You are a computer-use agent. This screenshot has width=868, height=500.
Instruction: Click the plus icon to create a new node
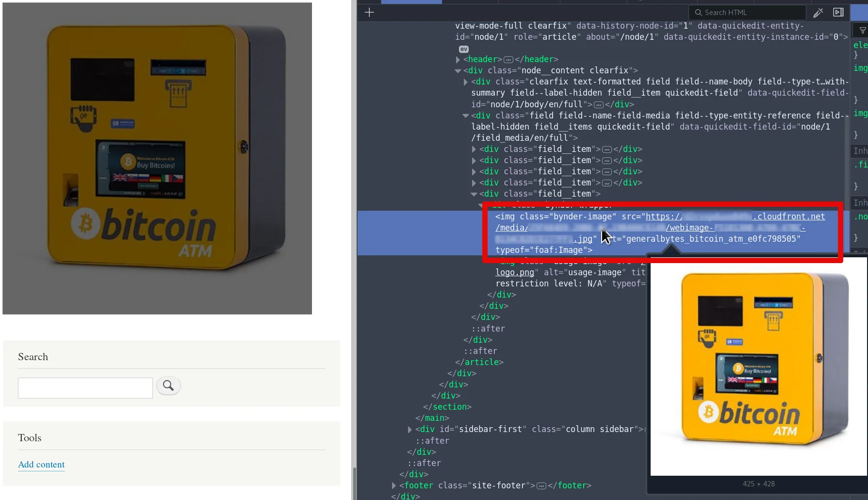(x=369, y=12)
